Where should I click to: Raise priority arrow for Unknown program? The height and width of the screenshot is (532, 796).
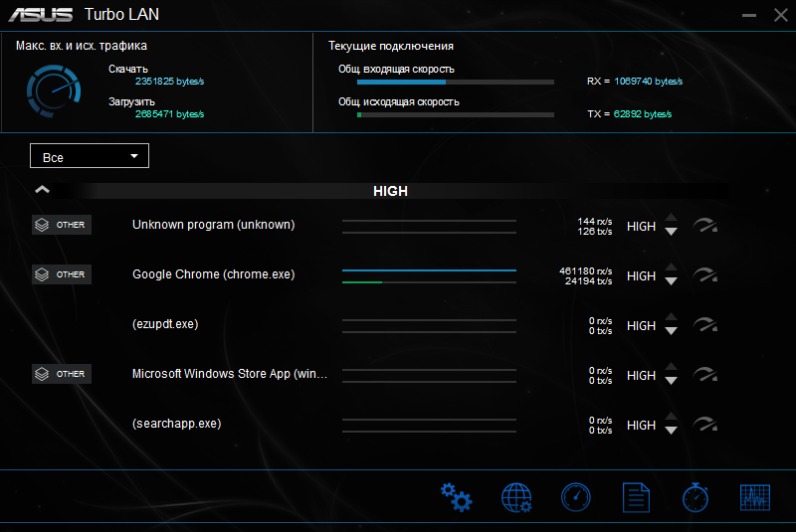pyautogui.click(x=671, y=218)
